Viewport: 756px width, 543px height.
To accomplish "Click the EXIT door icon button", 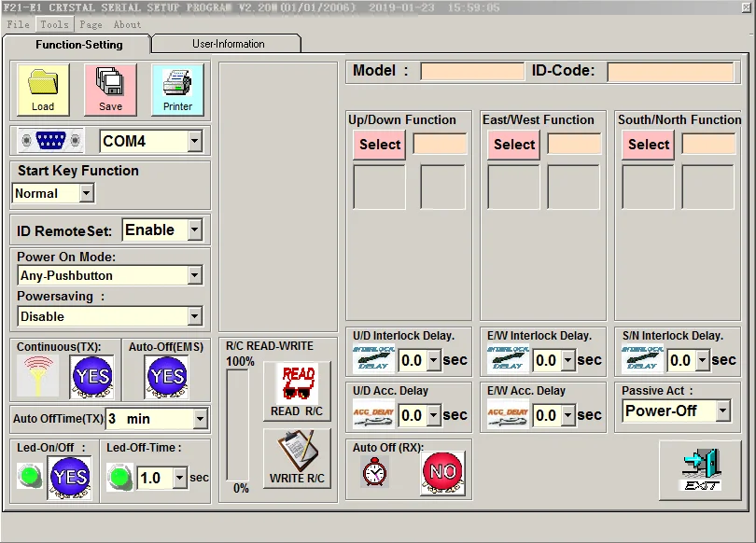I will [x=700, y=470].
